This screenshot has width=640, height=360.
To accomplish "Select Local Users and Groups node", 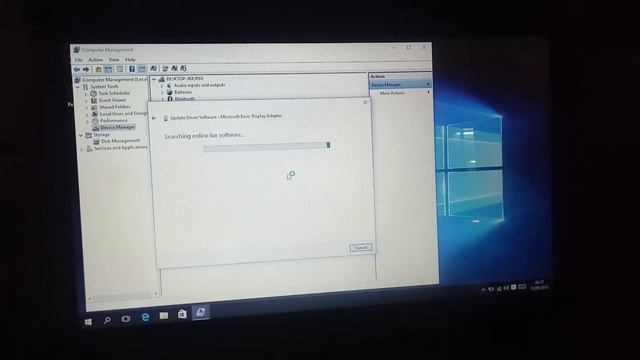I will [123, 113].
